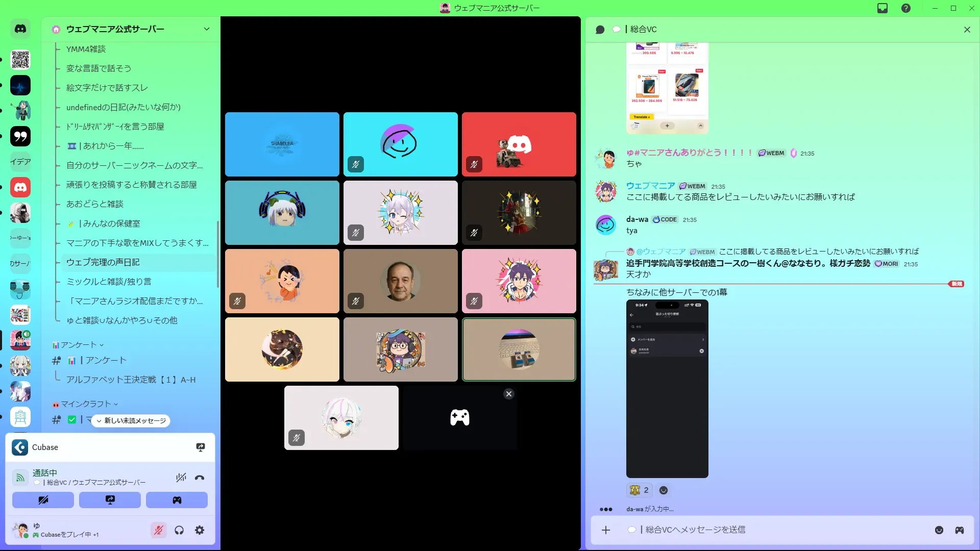This screenshot has width=980, height=551.
Task: Open noise suppression settings
Action: pyautogui.click(x=181, y=478)
